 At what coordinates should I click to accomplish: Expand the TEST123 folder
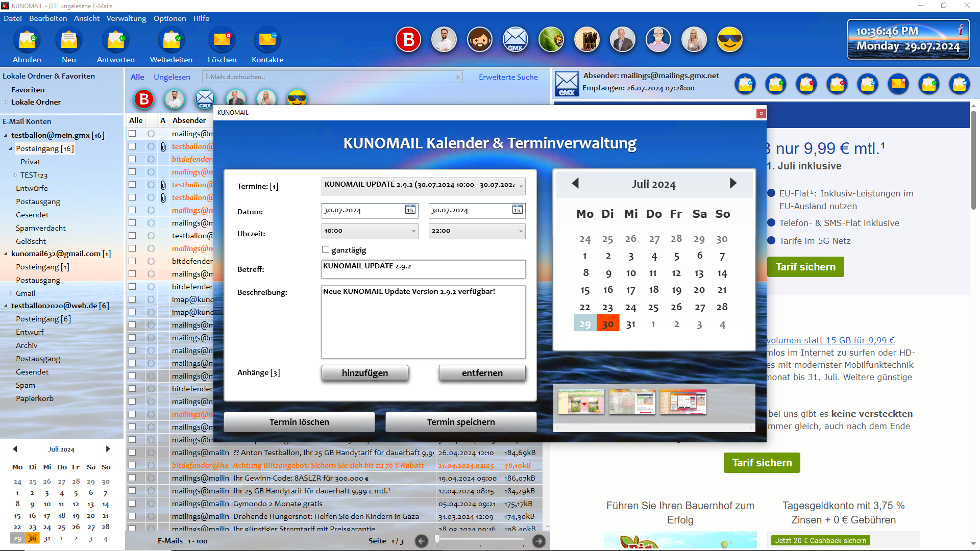(x=15, y=175)
